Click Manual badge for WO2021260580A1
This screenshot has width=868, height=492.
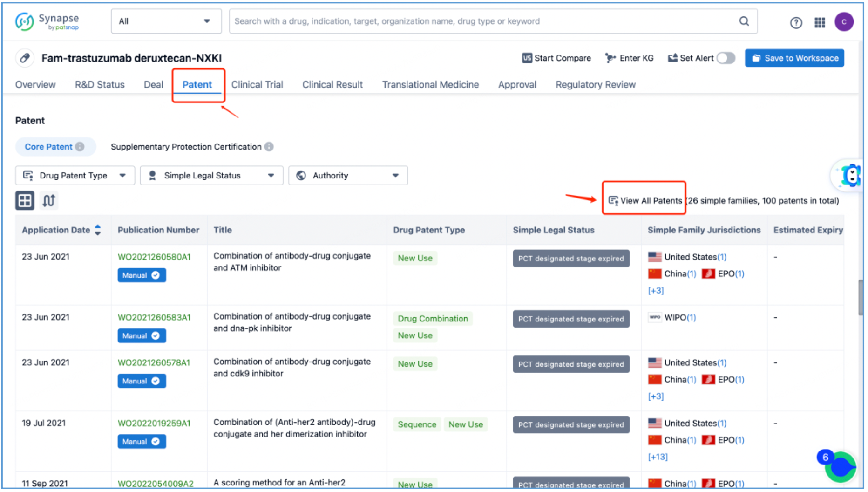coord(142,275)
